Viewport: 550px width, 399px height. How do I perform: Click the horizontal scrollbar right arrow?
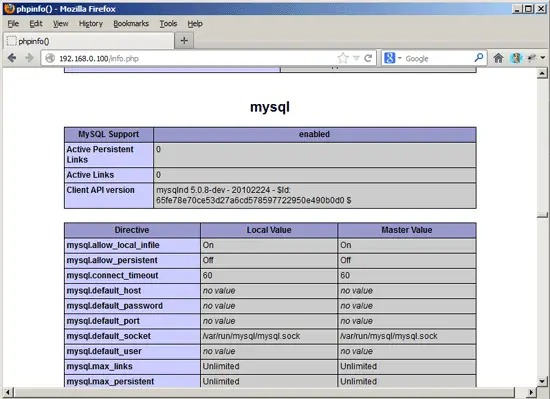point(531,392)
